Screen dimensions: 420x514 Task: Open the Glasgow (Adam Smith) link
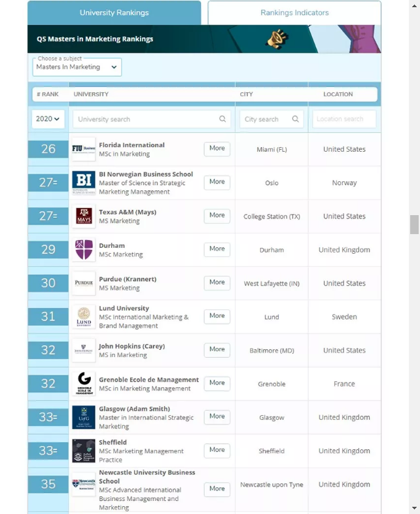134,409
